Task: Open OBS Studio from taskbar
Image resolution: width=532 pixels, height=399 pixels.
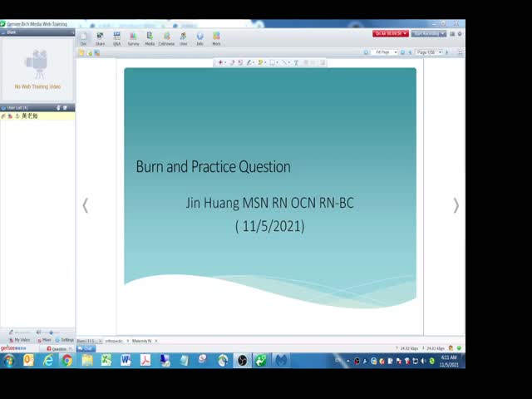Action: pos(242,360)
